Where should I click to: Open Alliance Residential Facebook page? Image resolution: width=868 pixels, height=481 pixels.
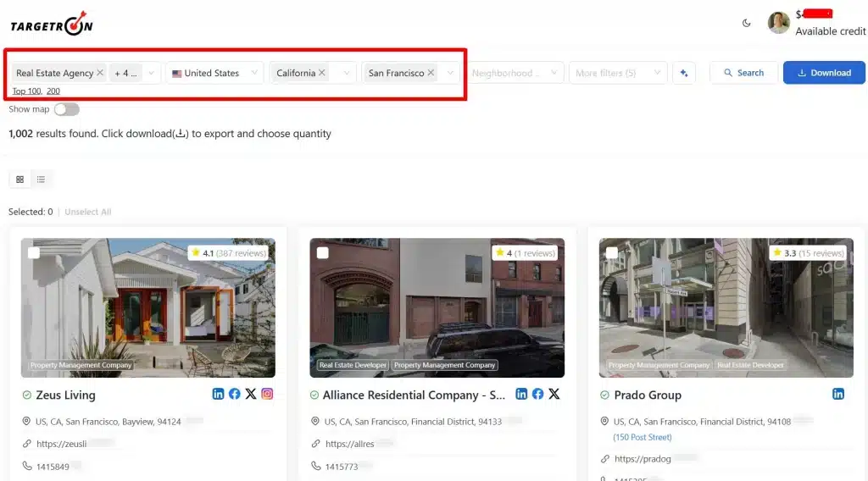coord(537,394)
